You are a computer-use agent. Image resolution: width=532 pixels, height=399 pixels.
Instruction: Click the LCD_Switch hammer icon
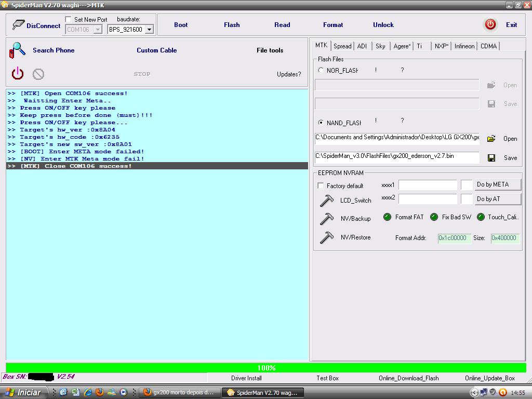[327, 201]
